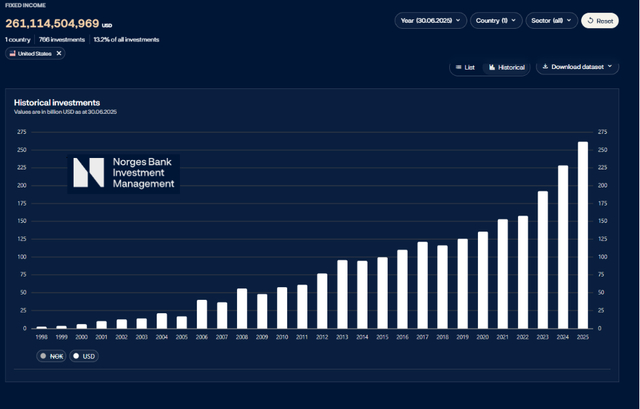Open the Download dataset dropdown
This screenshot has width=640, height=409.
coord(577,67)
